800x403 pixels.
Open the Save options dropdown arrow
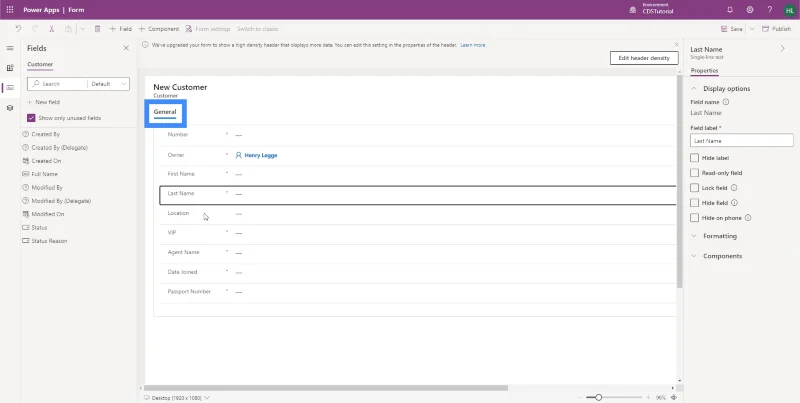click(752, 29)
